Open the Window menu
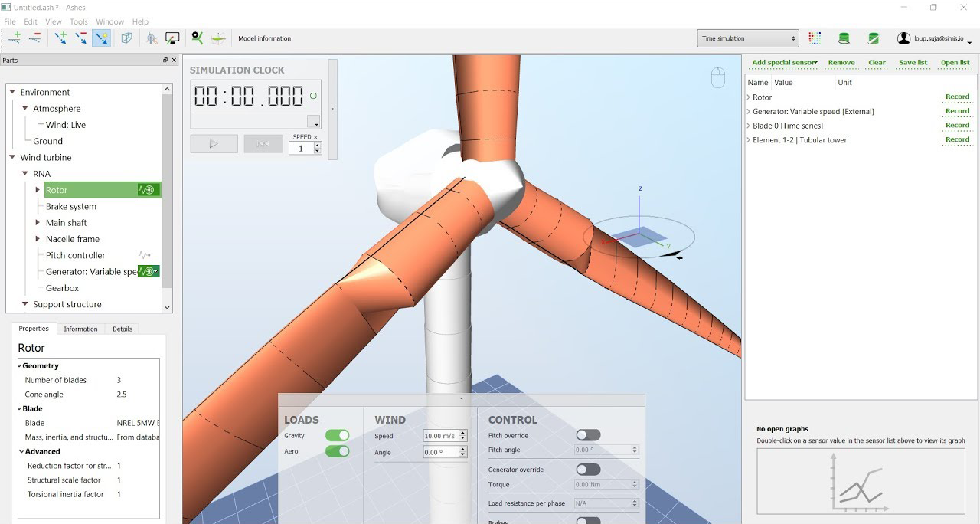The image size is (980, 524). click(x=110, y=21)
